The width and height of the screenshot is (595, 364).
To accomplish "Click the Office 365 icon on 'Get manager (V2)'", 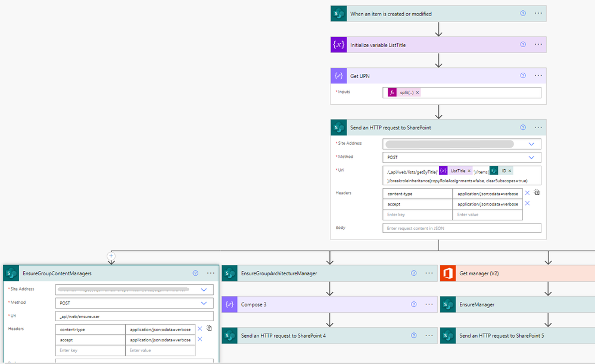I will [x=448, y=273].
